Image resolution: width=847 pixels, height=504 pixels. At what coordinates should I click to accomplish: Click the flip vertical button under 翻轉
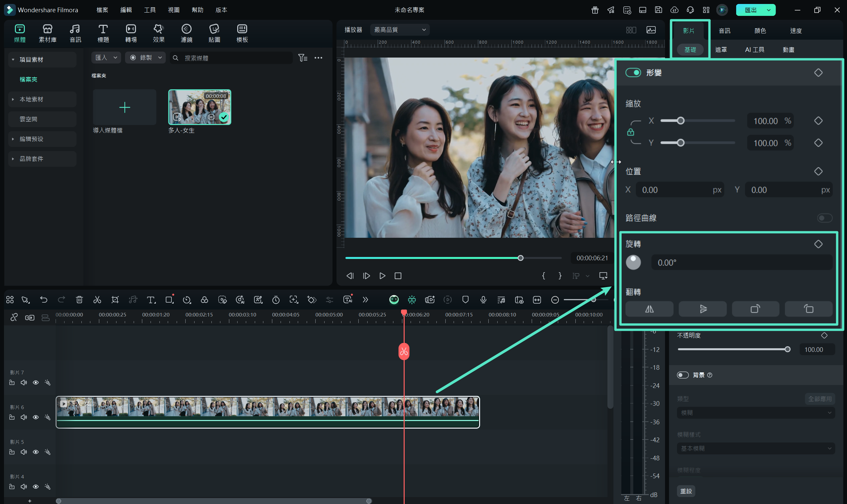tap(703, 309)
